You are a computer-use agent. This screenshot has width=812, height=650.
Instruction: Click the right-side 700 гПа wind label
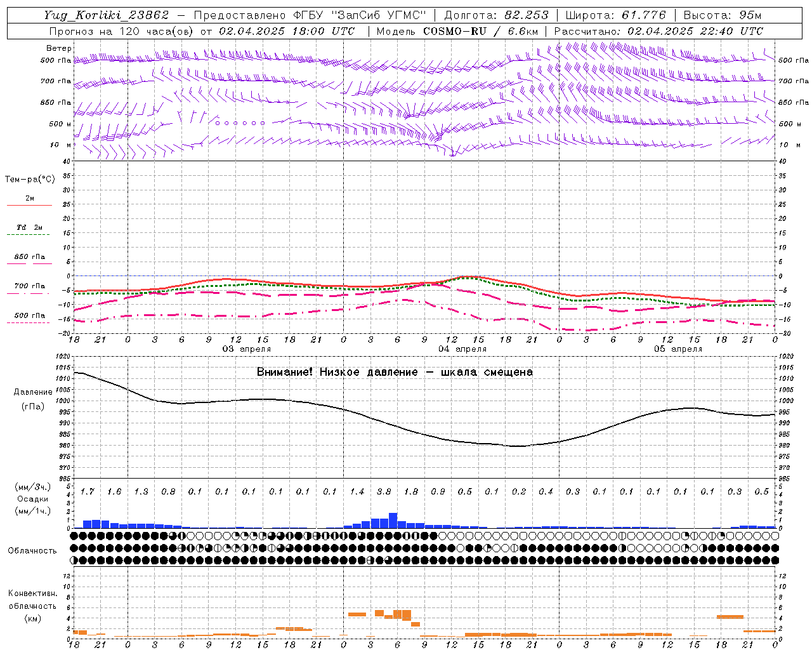pyautogui.click(x=793, y=81)
